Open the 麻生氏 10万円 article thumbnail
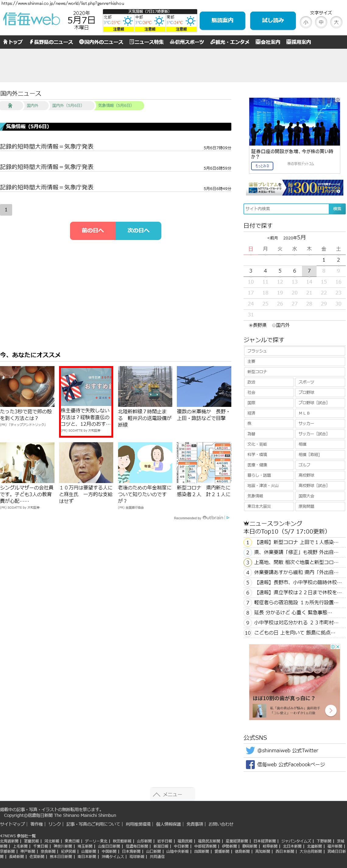The height and width of the screenshot is (868, 347). [x=86, y=462]
